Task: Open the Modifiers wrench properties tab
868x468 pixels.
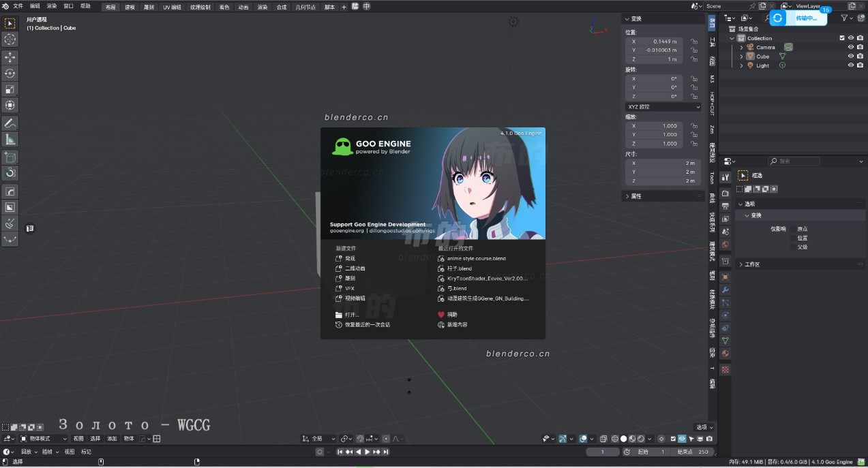Action: [x=725, y=290]
